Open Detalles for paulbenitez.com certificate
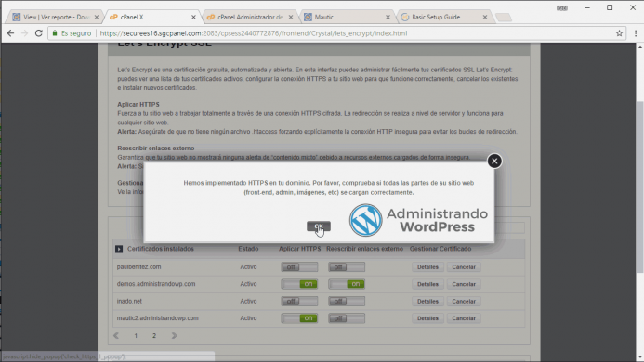 (x=427, y=266)
